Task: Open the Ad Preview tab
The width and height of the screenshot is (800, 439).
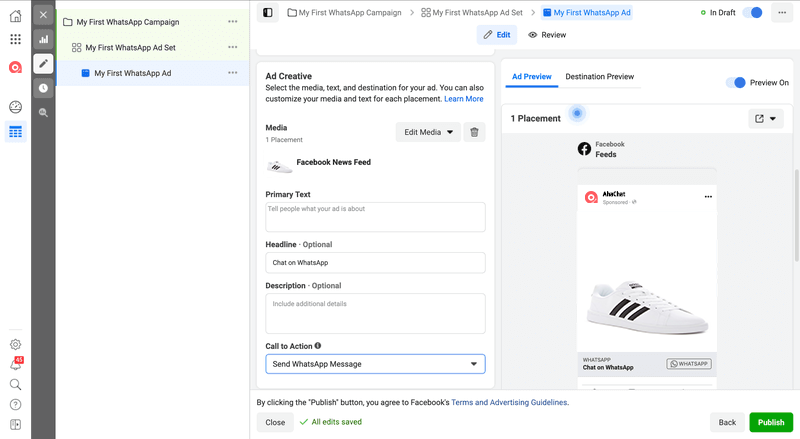Action: 532,77
